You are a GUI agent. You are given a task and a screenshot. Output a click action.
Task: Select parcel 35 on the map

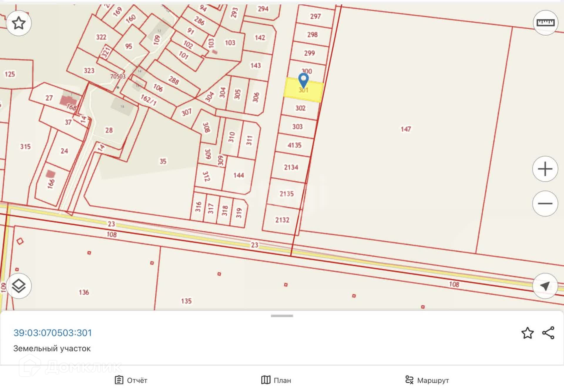click(163, 161)
